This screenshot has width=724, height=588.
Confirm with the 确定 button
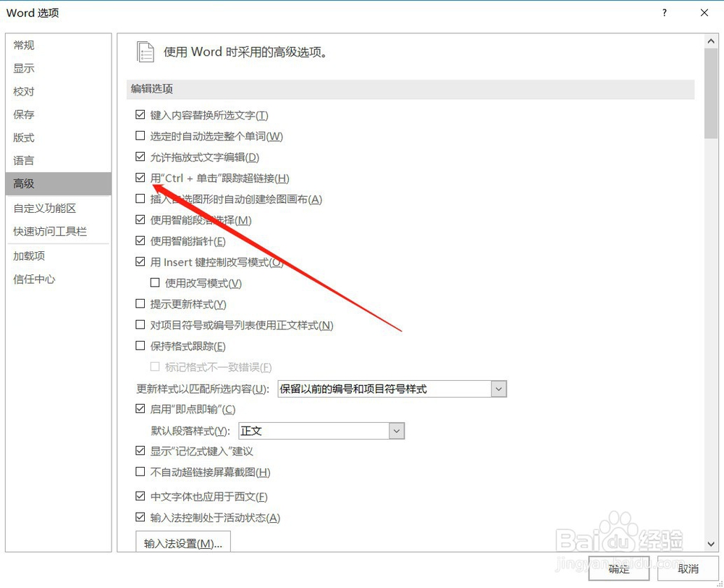click(619, 568)
